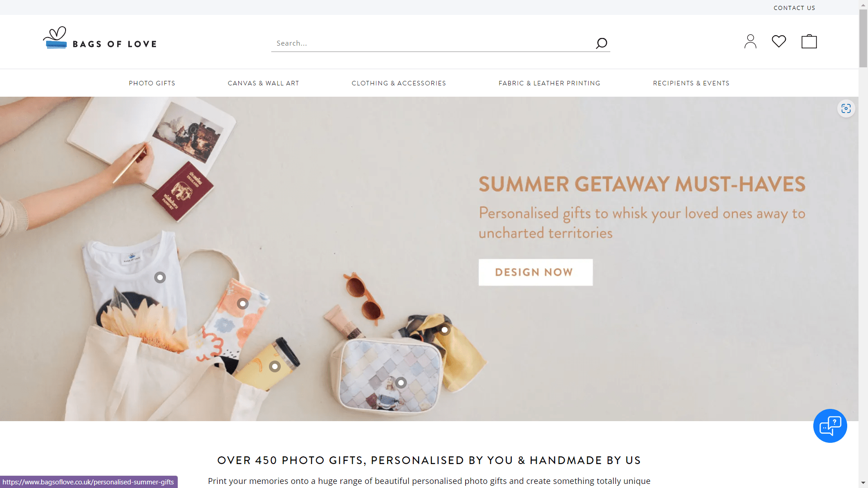Open the Canvas & Wall Art menu
Image resolution: width=868 pixels, height=488 pixels.
click(x=264, y=83)
